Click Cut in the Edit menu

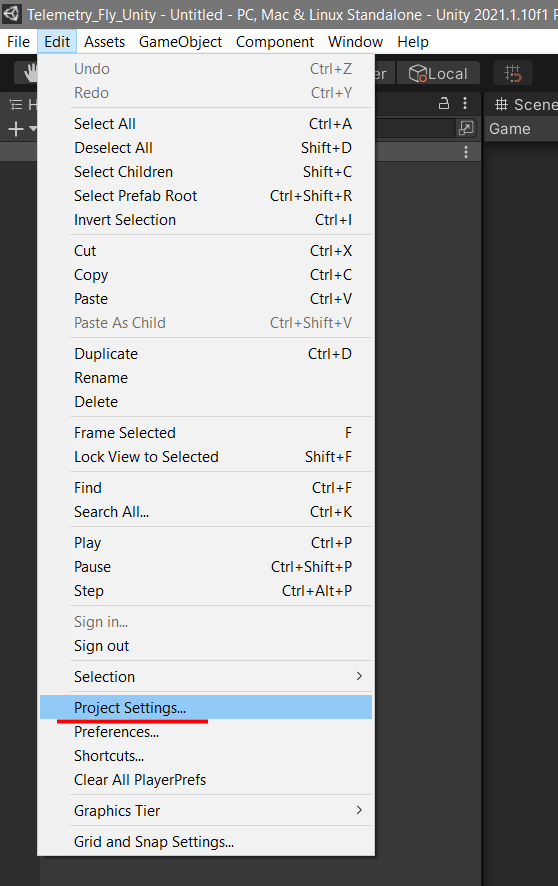coord(206,251)
